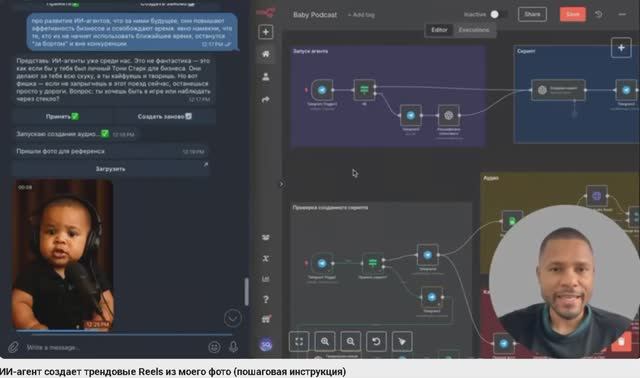Switch to the Editor tab
This screenshot has width=640, height=378.
pos(439,30)
